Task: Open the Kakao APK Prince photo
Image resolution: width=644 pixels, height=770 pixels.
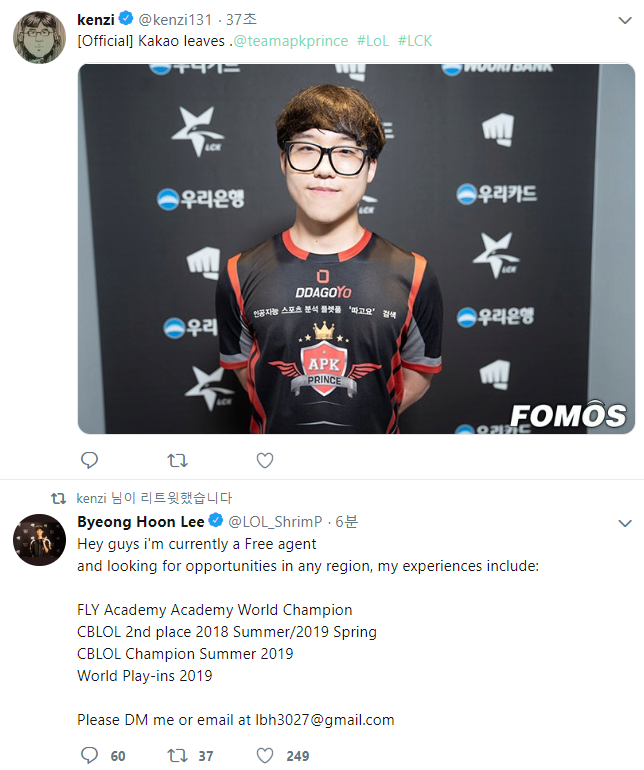Action: pos(356,249)
